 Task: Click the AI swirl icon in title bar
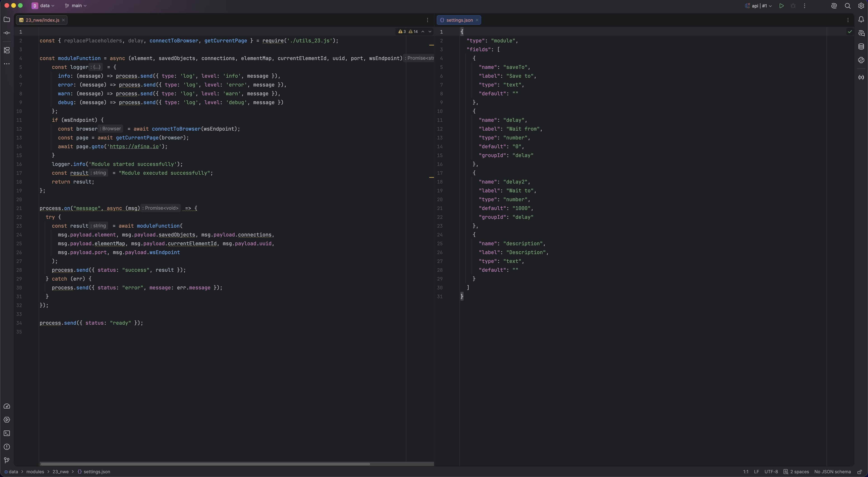[834, 6]
